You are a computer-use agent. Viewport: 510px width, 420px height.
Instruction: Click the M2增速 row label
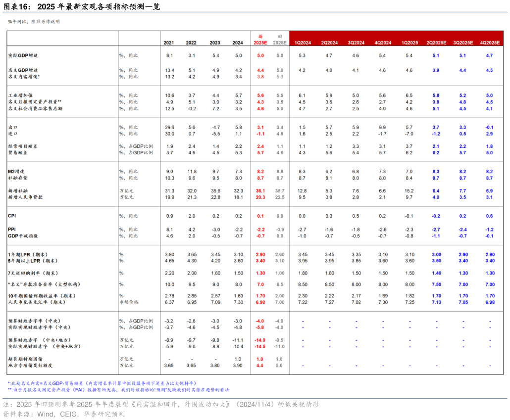click(17, 171)
